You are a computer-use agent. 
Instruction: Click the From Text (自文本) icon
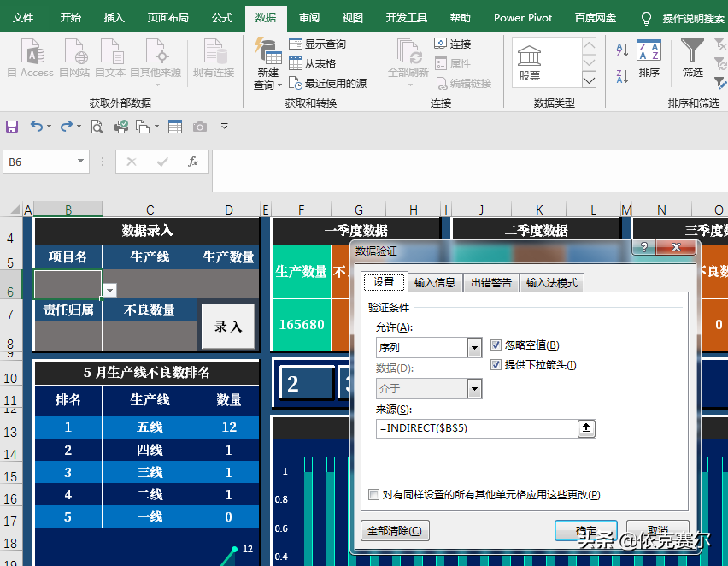click(110, 57)
